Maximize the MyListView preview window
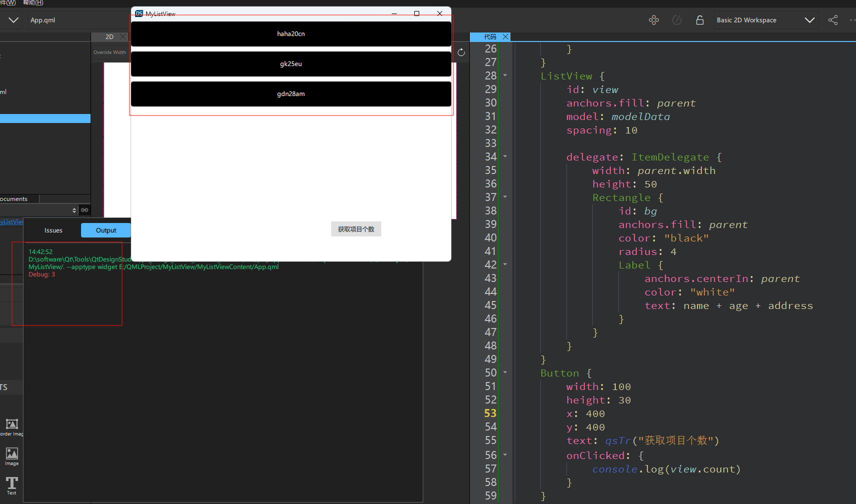Image resolution: width=856 pixels, height=504 pixels. coord(417,13)
